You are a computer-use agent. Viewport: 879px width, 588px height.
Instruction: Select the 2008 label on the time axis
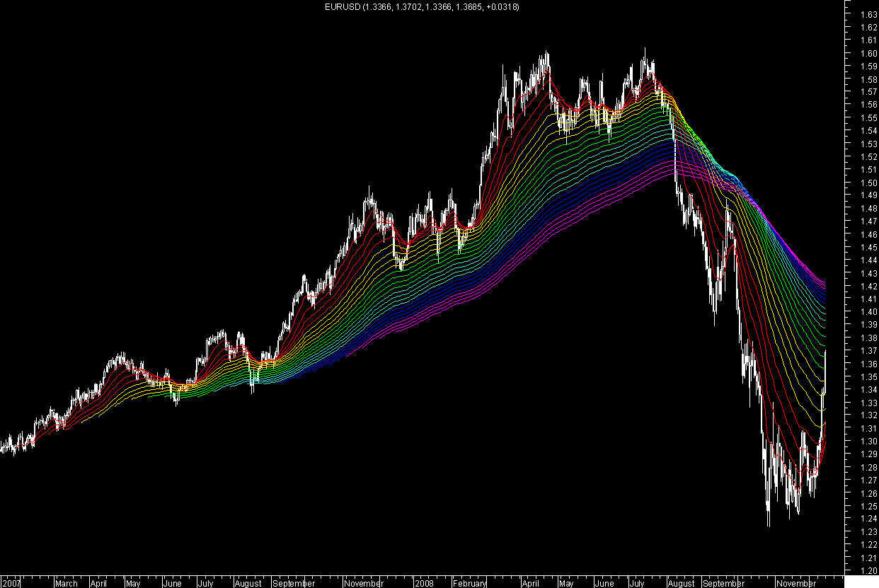pyautogui.click(x=426, y=583)
